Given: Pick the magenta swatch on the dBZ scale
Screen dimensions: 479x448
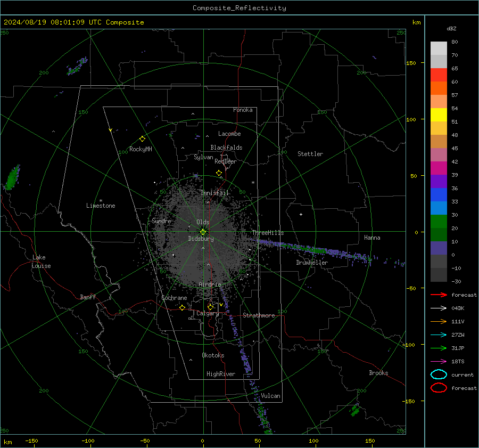Looking at the screenshot, I should pyautogui.click(x=439, y=168).
